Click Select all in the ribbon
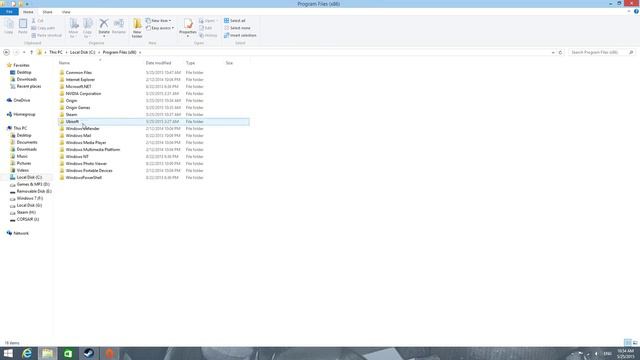640x360 pixels. pos(235,20)
